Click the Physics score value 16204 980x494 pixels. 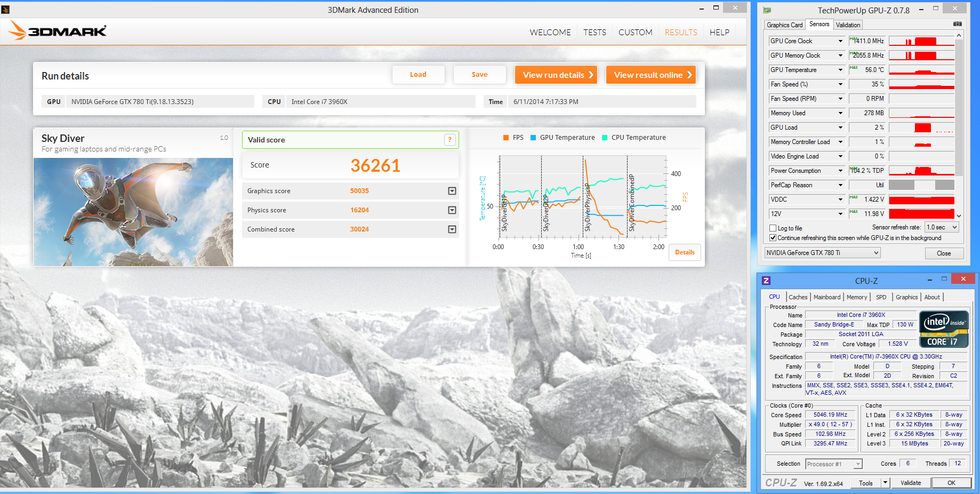[359, 210]
